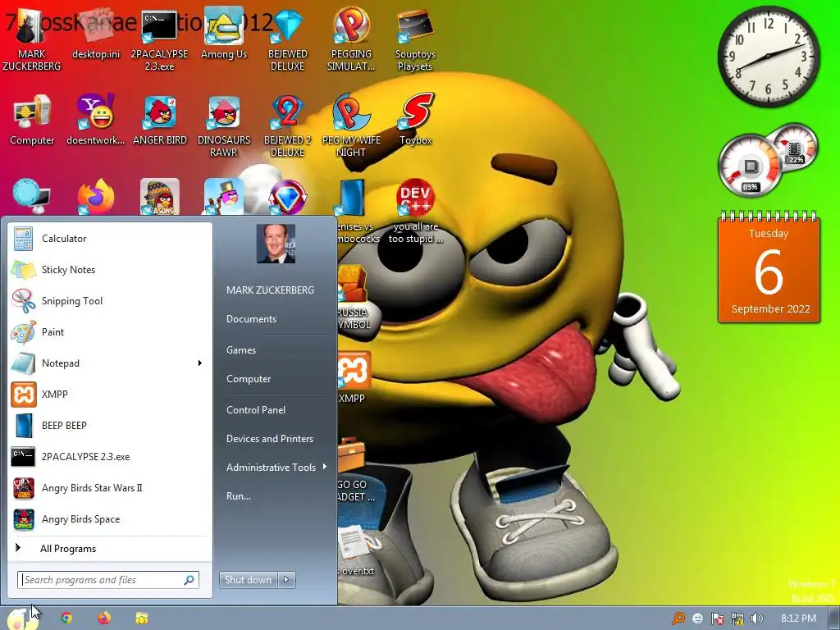This screenshot has height=630, width=840.
Task: Open the volume speaker tray icon
Action: (x=756, y=619)
